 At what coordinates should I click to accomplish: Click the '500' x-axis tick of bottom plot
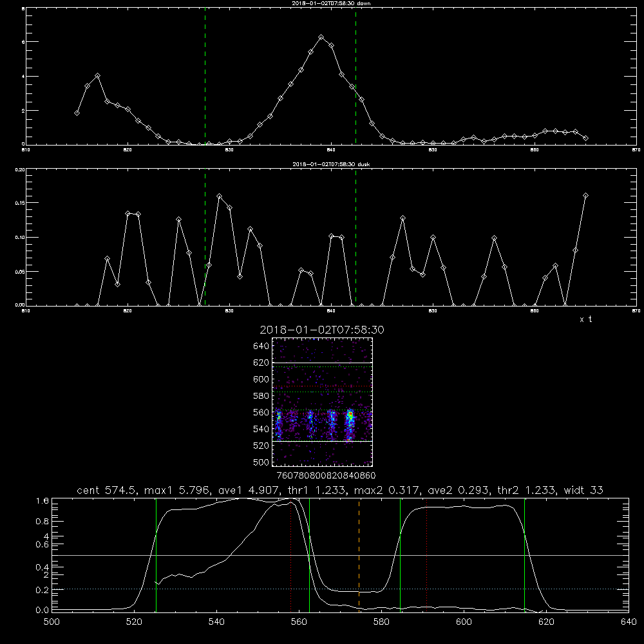(x=52, y=622)
